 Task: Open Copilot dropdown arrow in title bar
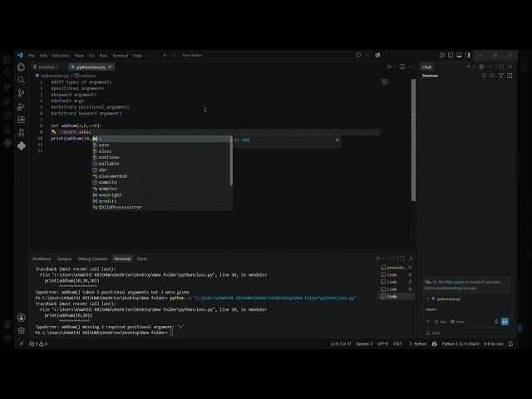click(x=367, y=55)
